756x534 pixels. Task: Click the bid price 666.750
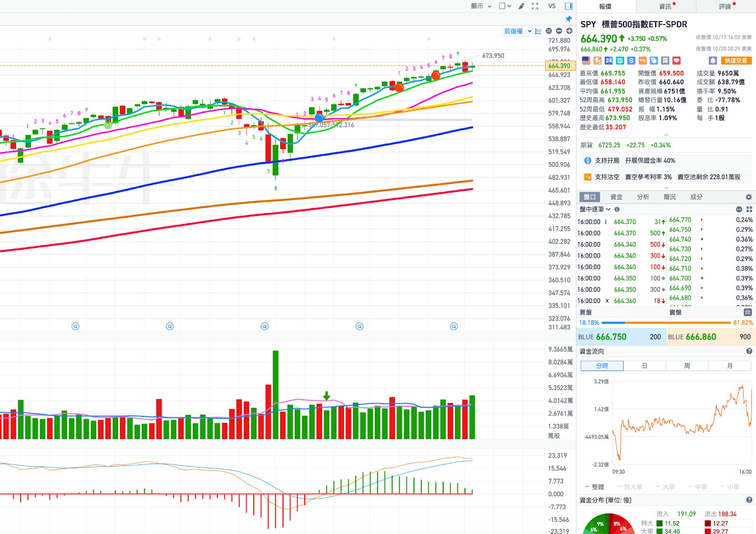611,337
